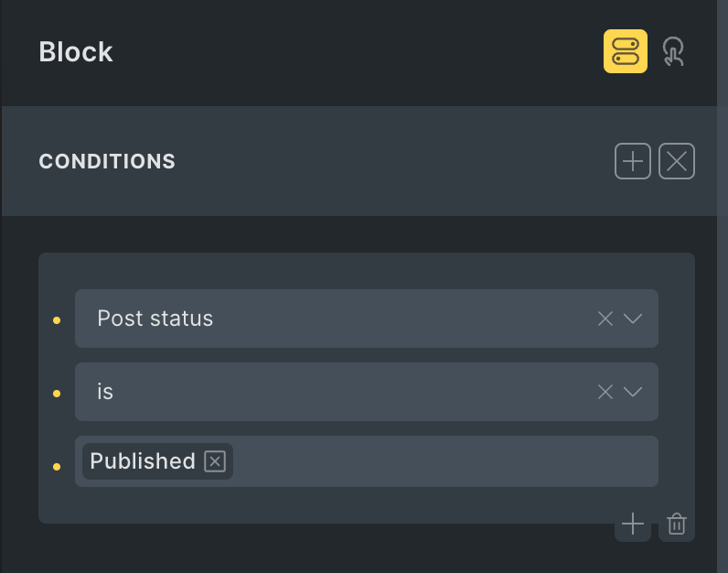Click the vertical scrollbar on the panel edge
The height and width of the screenshot is (573, 728).
coord(723,286)
